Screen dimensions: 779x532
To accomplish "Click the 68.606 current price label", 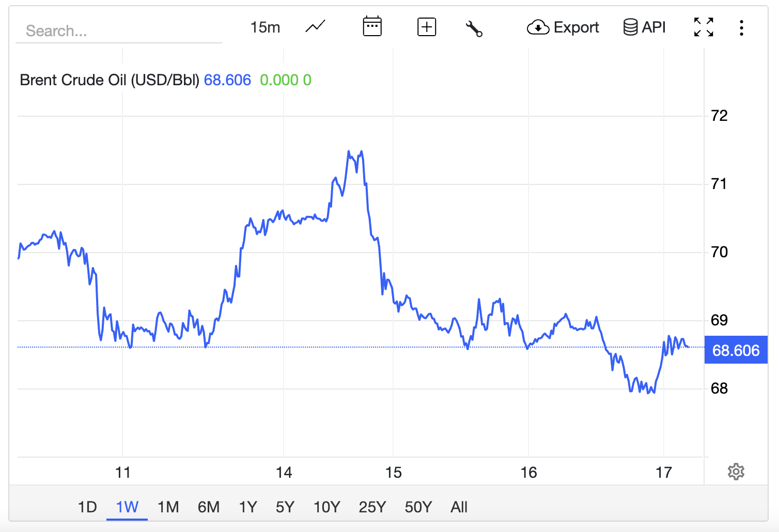I will 736,350.
